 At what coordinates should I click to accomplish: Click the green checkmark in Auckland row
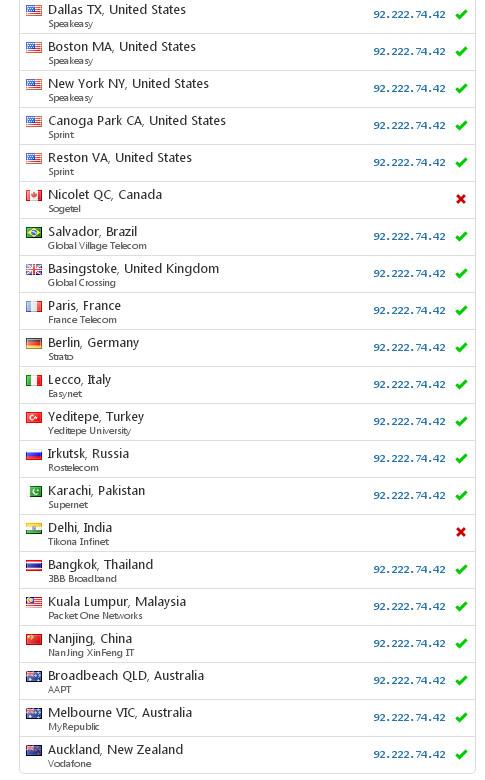pyautogui.click(x=461, y=754)
